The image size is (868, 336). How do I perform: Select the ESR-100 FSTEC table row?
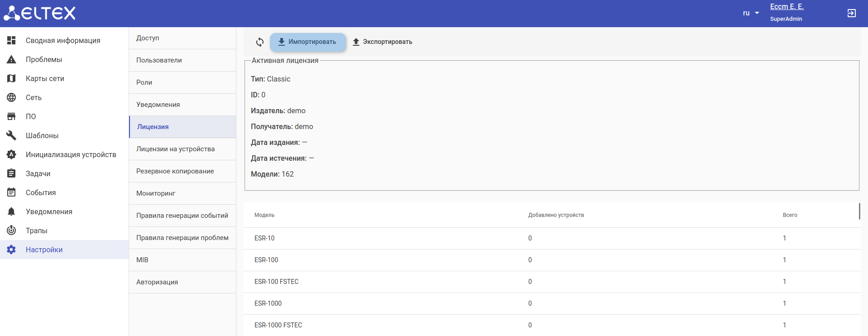point(276,282)
